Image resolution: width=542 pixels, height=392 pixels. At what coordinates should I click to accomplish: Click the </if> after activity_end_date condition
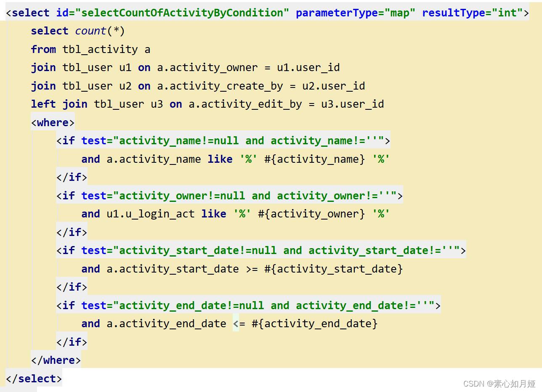coord(72,342)
